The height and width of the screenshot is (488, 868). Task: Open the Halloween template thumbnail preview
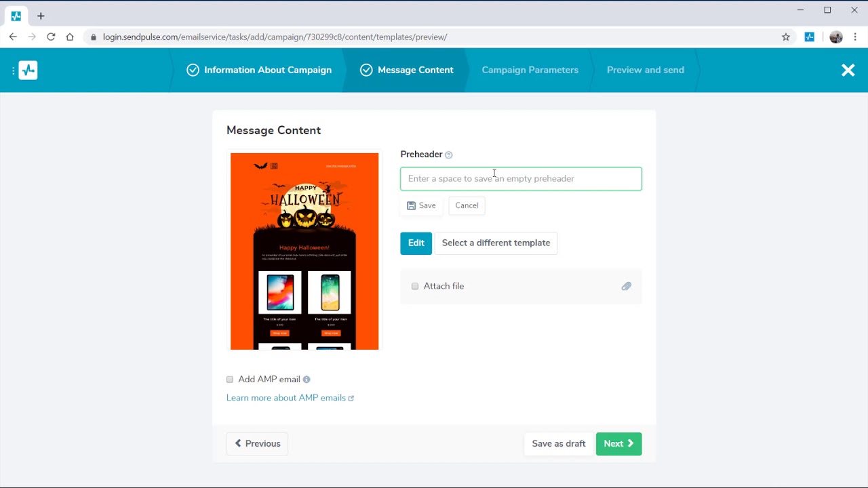tap(304, 251)
